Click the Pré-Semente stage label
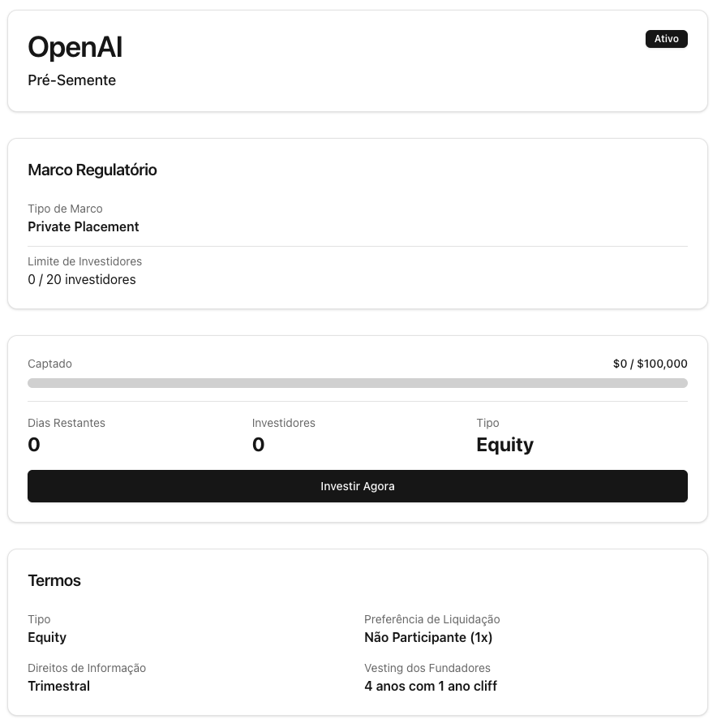Viewport: 717px width, 728px height. [x=71, y=80]
